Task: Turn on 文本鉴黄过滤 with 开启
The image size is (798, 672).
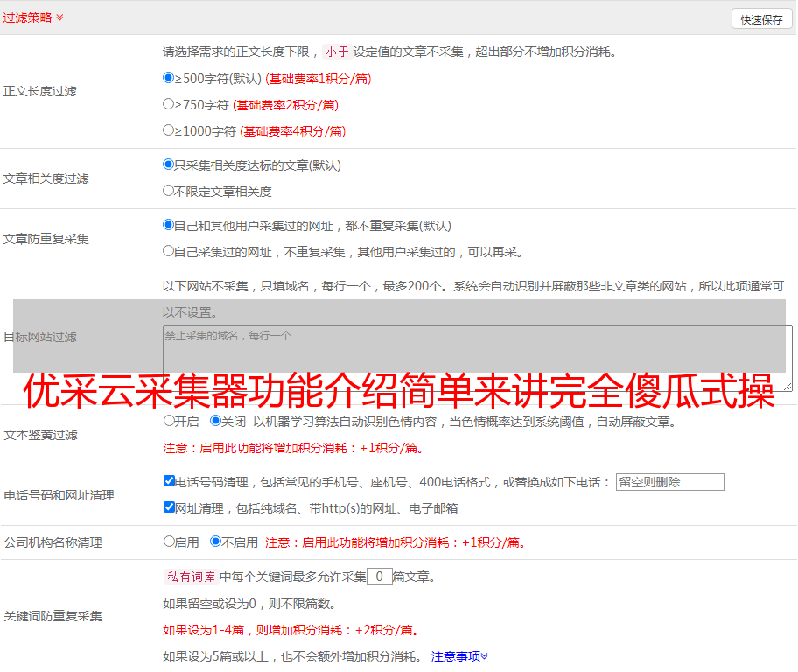Action: point(170,421)
